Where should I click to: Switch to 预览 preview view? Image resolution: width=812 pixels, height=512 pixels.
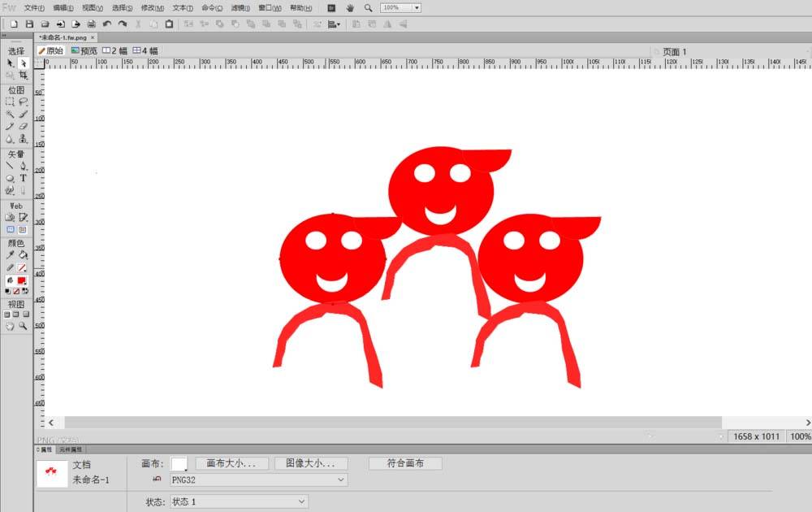click(84, 50)
